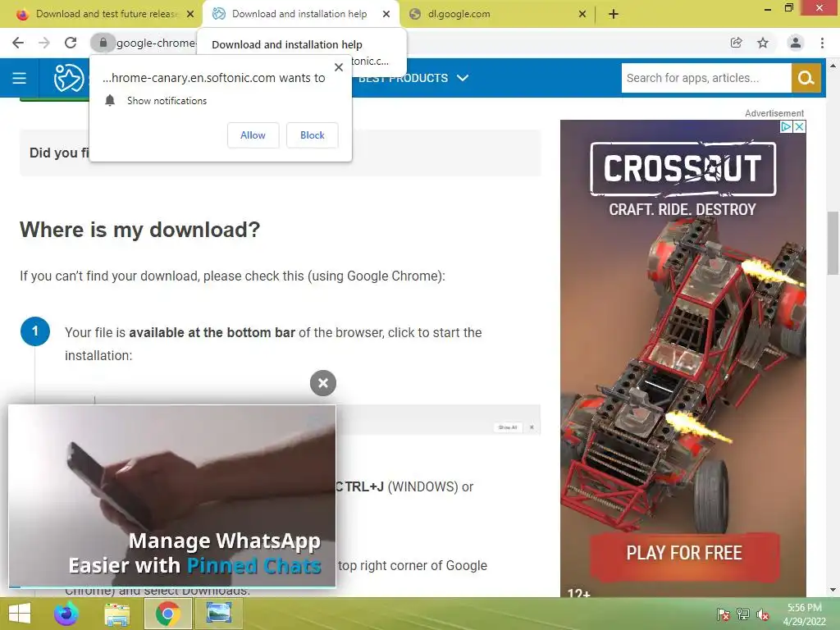Reload the current page
This screenshot has height=630, width=840.
click(71, 43)
